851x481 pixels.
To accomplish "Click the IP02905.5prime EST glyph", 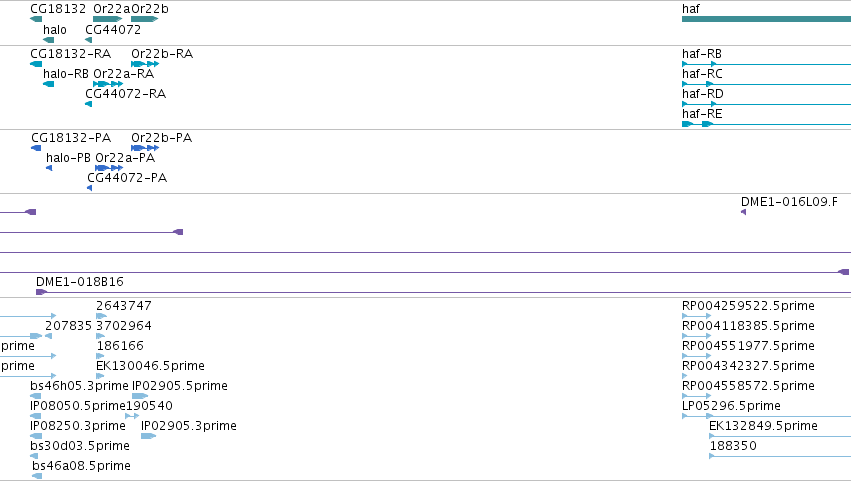I will point(140,396).
